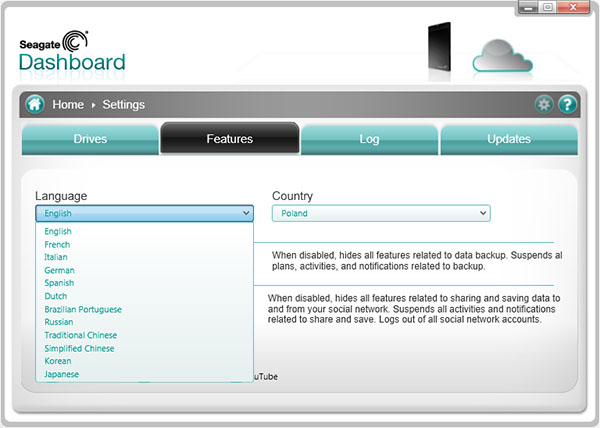Select Russian language option

(x=145, y=322)
